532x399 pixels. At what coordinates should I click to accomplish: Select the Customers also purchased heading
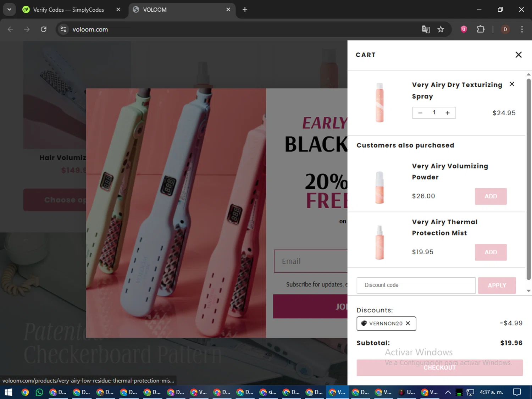405,145
